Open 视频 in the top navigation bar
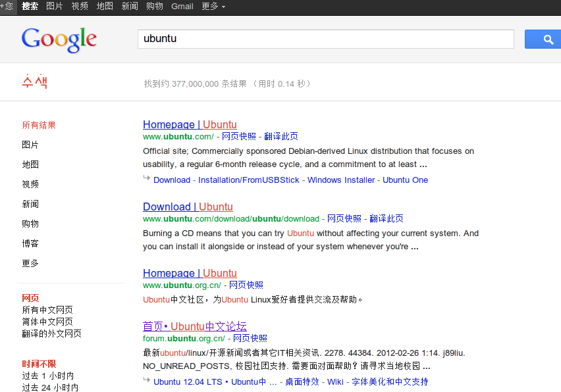The height and width of the screenshot is (392, 561). (x=80, y=7)
